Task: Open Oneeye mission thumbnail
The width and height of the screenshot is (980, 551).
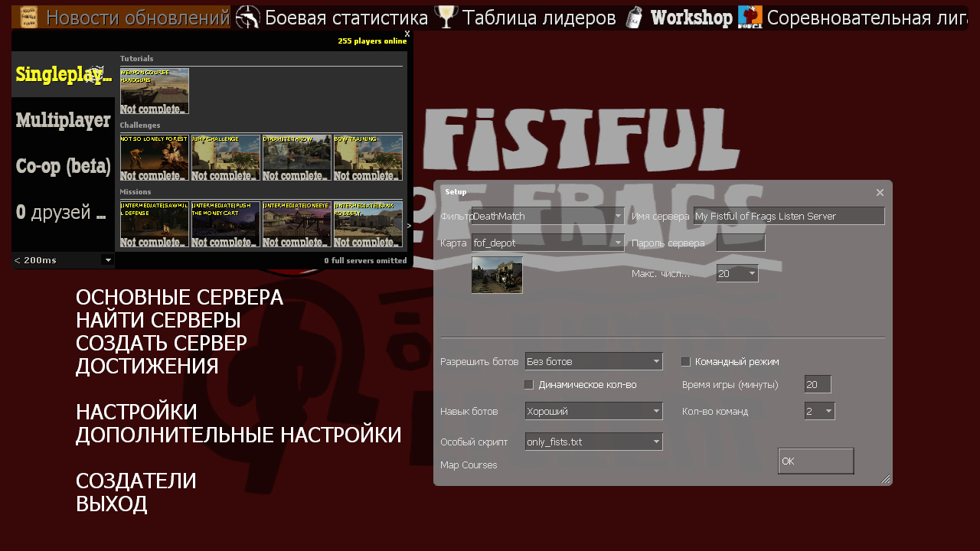Action: tap(297, 224)
